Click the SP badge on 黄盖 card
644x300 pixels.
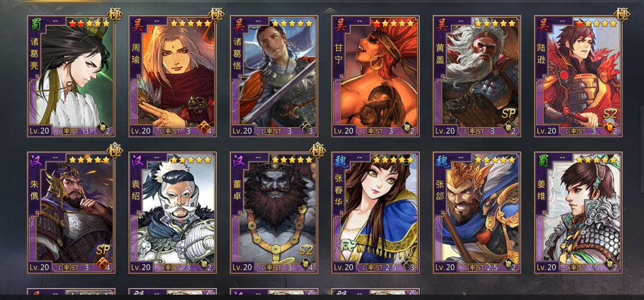click(508, 114)
